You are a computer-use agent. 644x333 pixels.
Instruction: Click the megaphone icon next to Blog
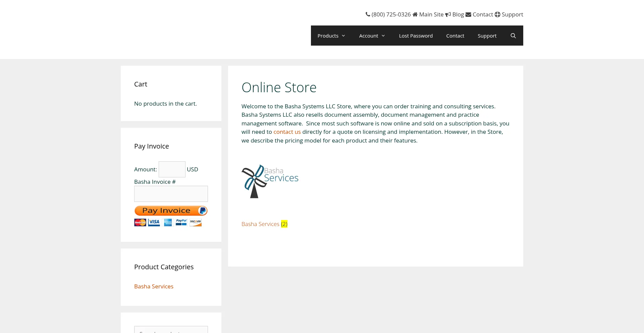[448, 14]
